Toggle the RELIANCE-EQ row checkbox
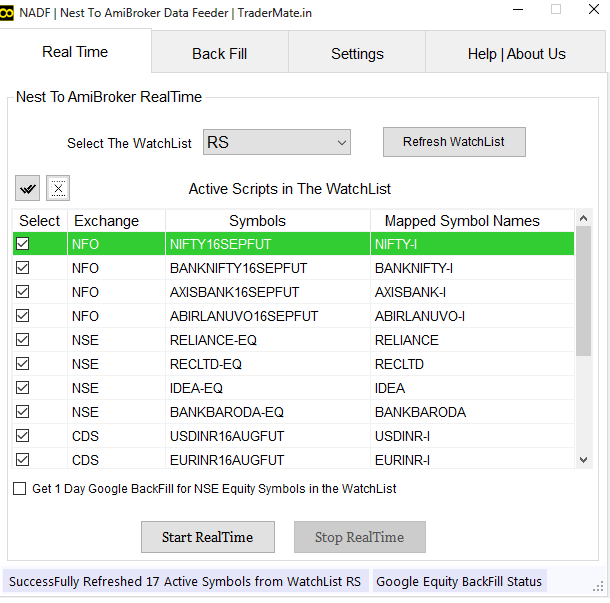Viewport: 610px width, 603px height. [x=23, y=340]
